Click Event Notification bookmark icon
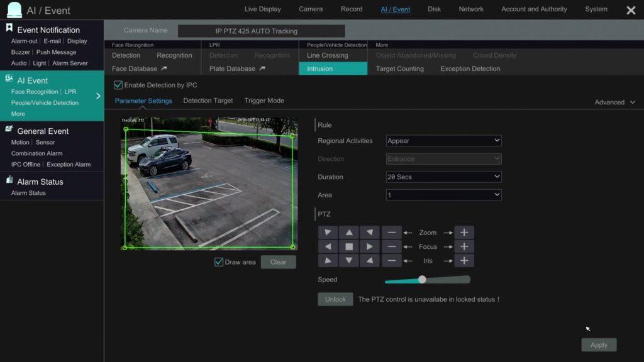The image size is (644, 362). pyautogui.click(x=9, y=28)
